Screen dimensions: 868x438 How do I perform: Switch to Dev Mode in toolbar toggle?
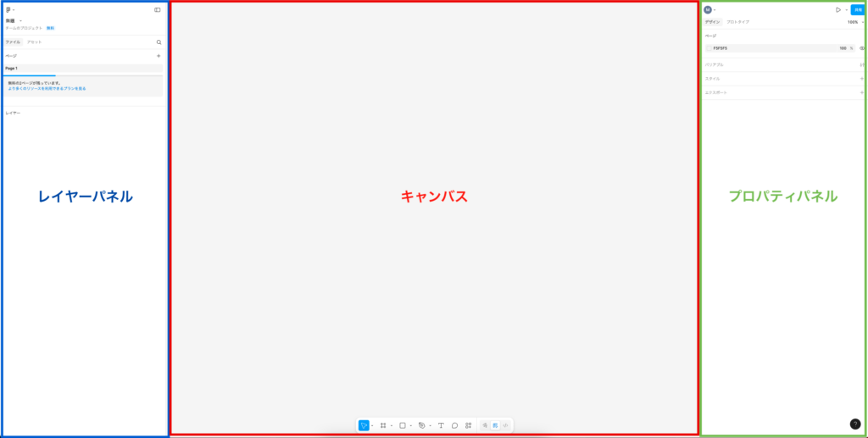(x=505, y=425)
